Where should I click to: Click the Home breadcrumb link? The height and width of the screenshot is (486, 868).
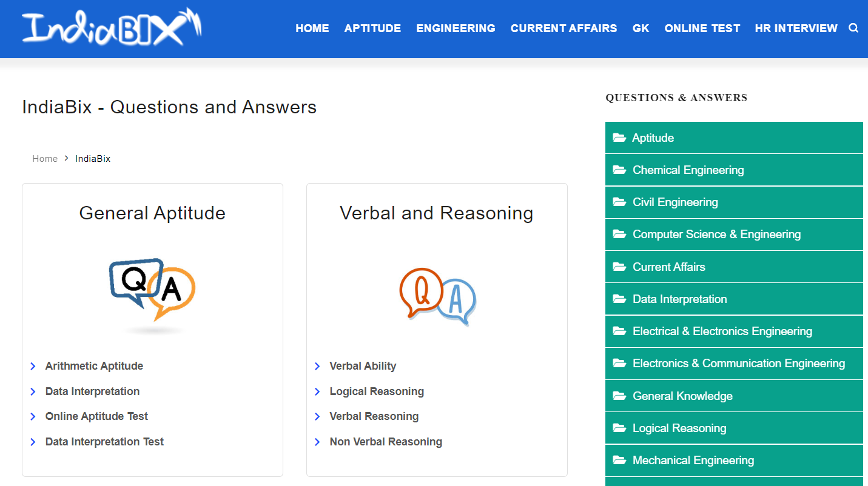tap(45, 159)
